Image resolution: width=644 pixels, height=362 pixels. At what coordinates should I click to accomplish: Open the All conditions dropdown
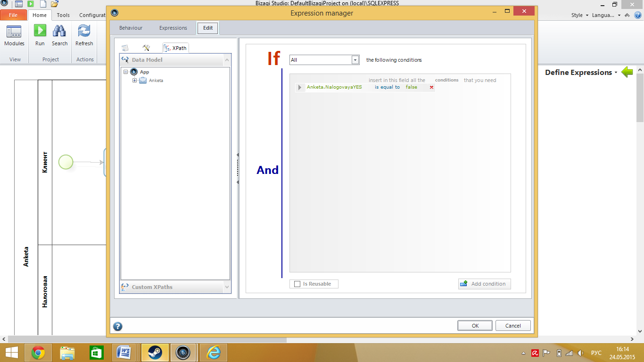pyautogui.click(x=355, y=60)
